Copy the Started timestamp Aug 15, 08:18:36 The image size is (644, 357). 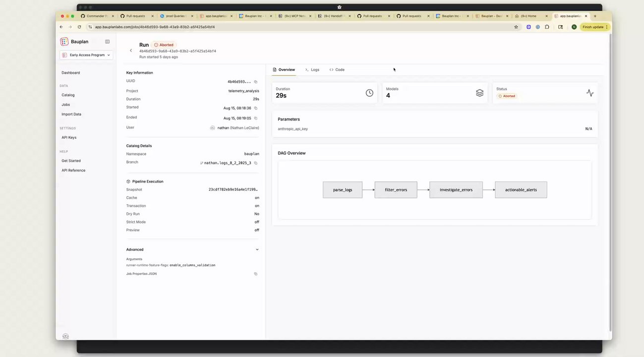pos(256,108)
